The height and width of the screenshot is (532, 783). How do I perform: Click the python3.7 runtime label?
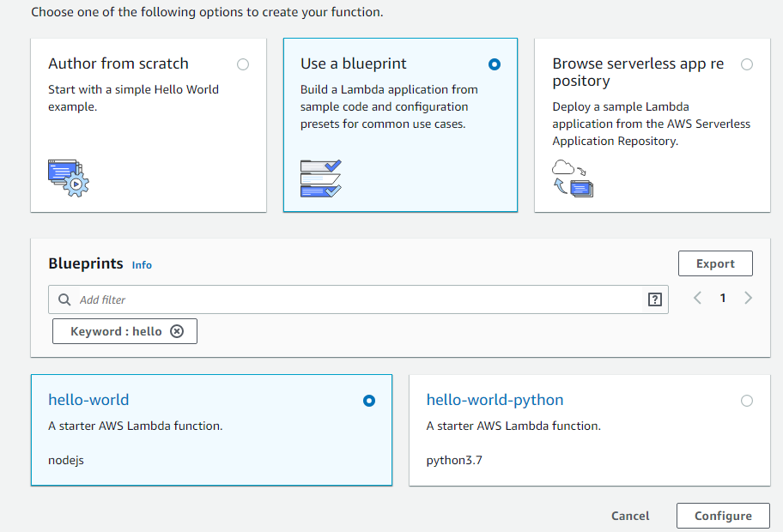(454, 460)
